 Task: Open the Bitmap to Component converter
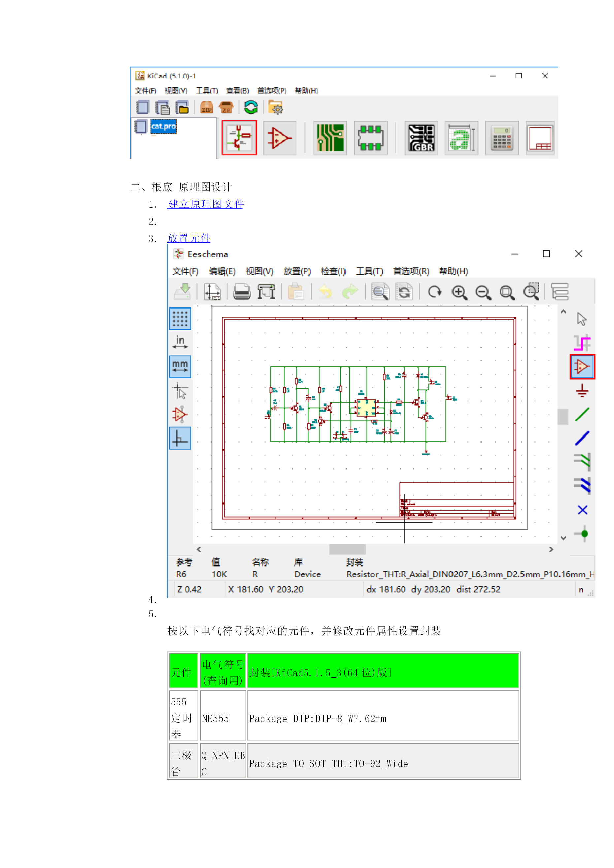click(x=461, y=138)
